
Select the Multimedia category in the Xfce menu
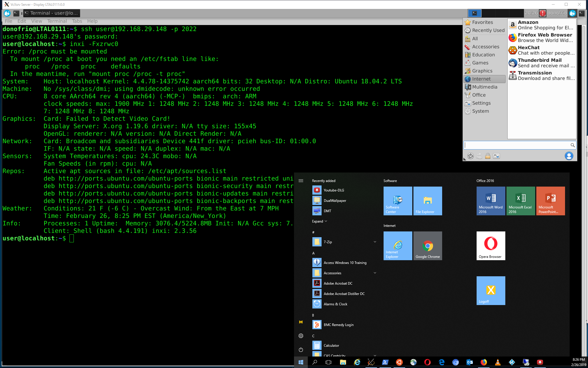(485, 87)
